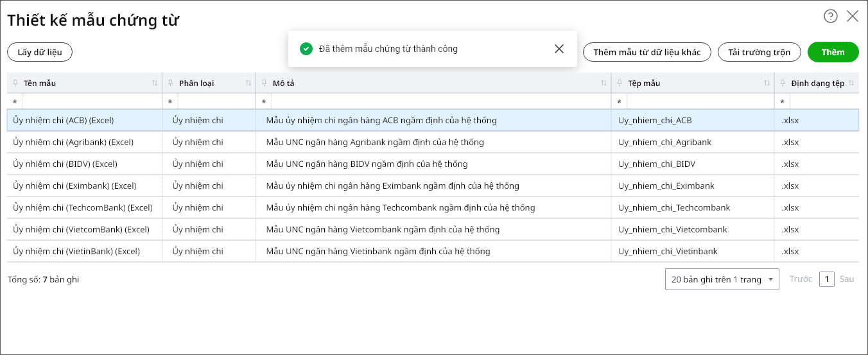
Task: Open filter operator for Tệp mẫu column
Action: [620, 102]
